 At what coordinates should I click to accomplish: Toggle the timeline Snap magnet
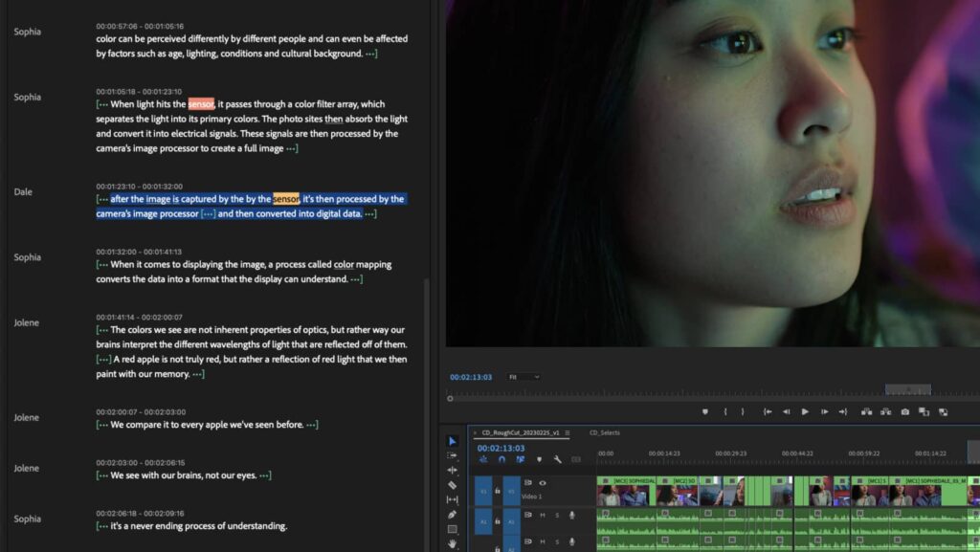click(x=501, y=460)
